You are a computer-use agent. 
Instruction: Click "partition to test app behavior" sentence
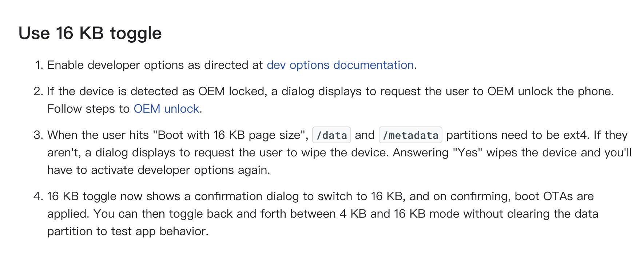128,231
